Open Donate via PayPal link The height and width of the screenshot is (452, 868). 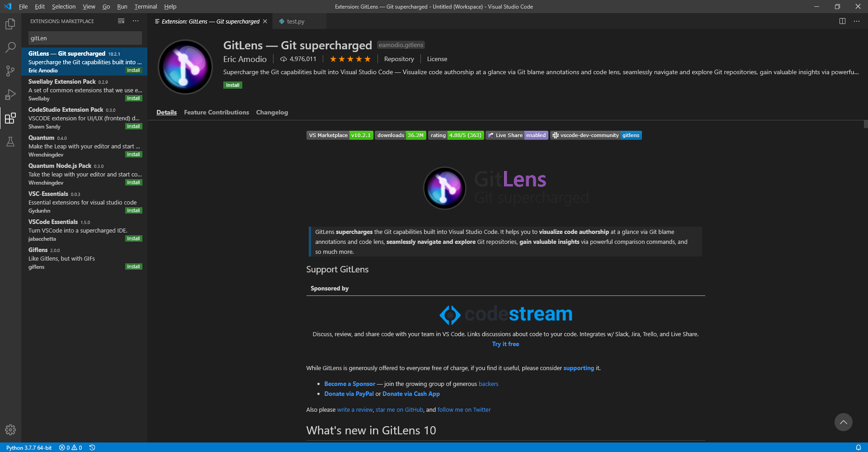(x=349, y=394)
